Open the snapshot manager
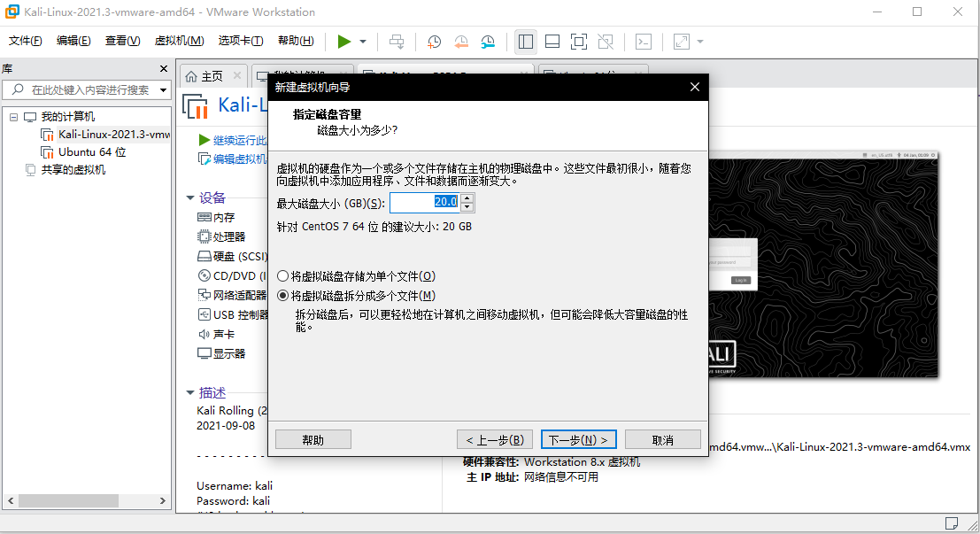Screen dimensions: 980x534 coord(488,42)
